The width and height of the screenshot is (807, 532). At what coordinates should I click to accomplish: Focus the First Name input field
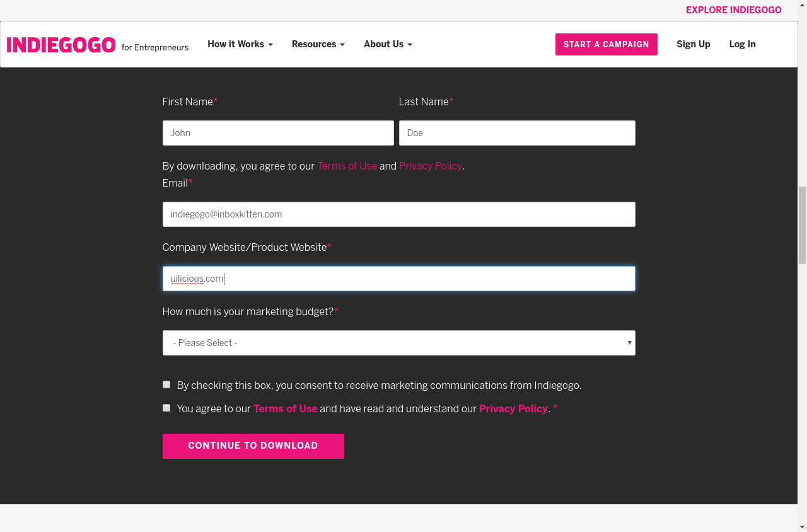(278, 133)
